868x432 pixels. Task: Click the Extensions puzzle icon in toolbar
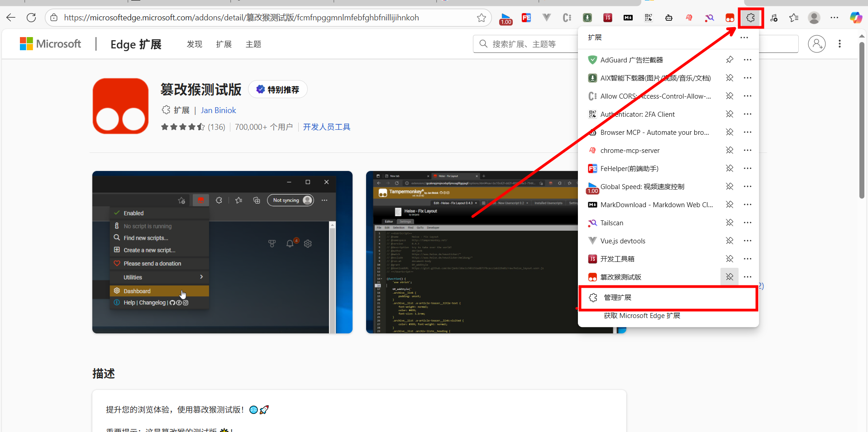pyautogui.click(x=750, y=18)
